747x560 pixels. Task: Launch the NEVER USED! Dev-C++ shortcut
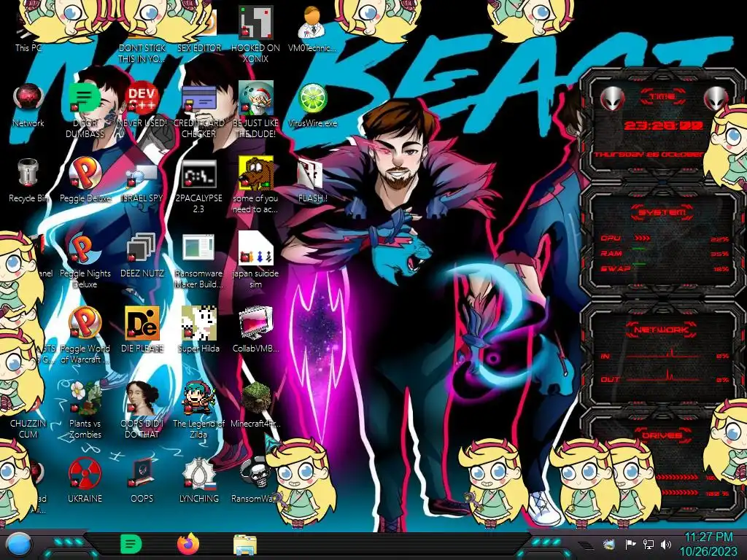tap(142, 105)
